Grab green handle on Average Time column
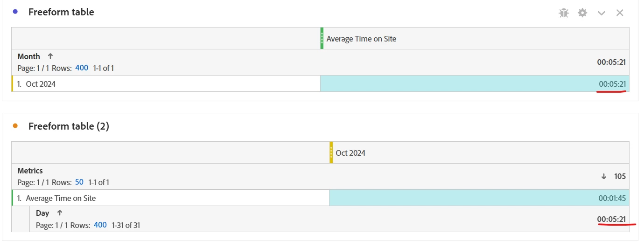Screen dimensions: 644x248 pyautogui.click(x=322, y=38)
